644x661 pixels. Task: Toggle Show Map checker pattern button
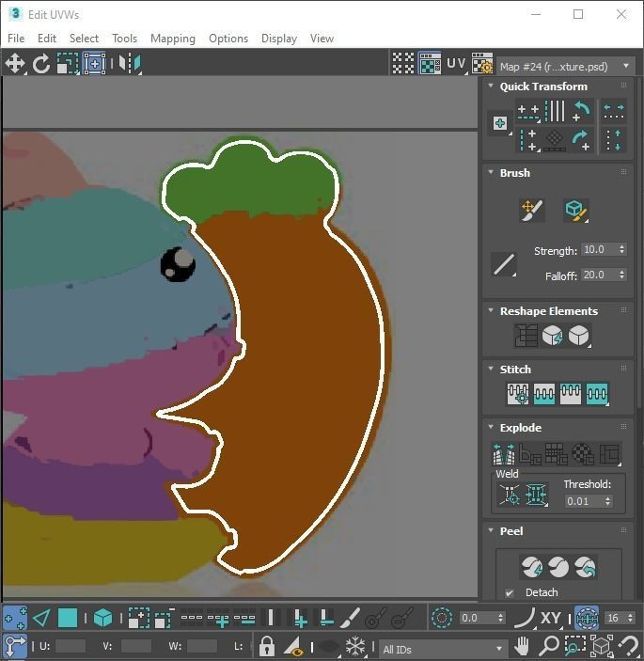(430, 63)
